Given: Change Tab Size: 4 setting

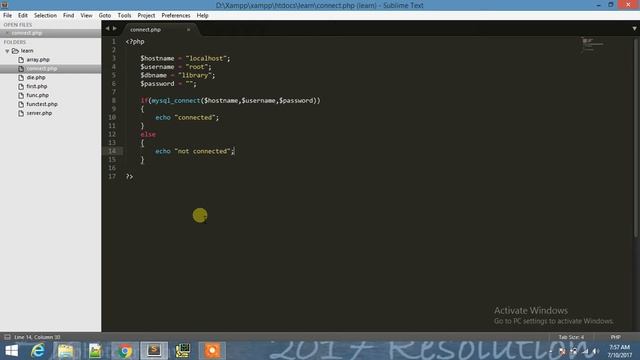Looking at the screenshot, I should (571, 337).
